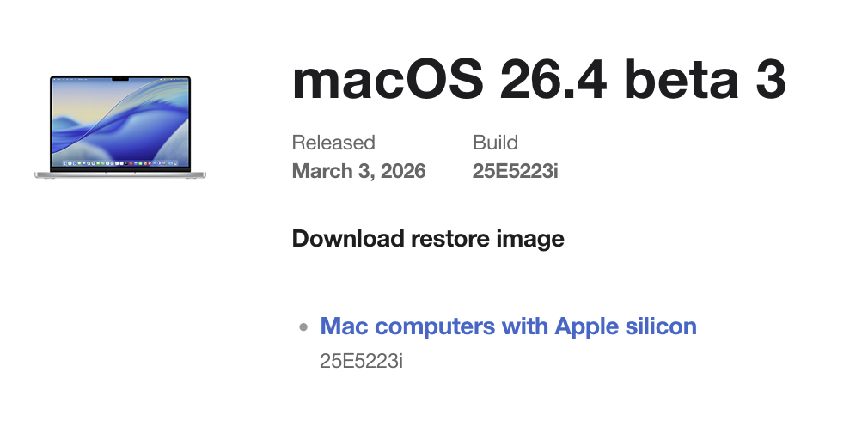868x421 pixels.
Task: Click the menu bar in the MacBook screen
Action: [120, 80]
